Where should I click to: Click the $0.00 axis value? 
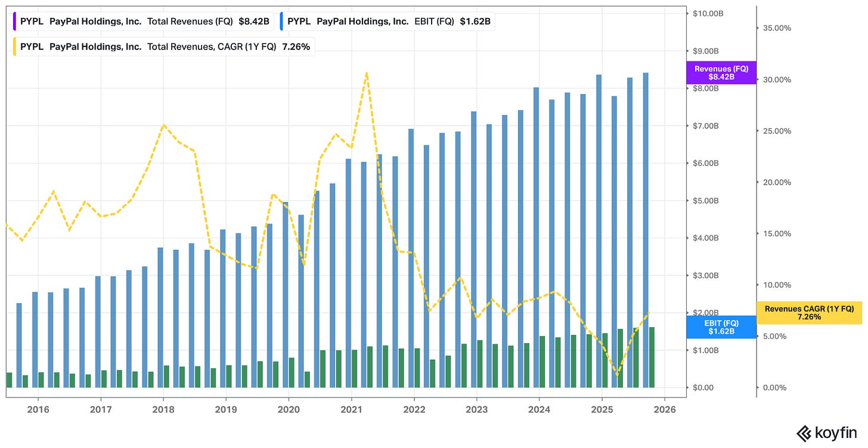[x=703, y=388]
